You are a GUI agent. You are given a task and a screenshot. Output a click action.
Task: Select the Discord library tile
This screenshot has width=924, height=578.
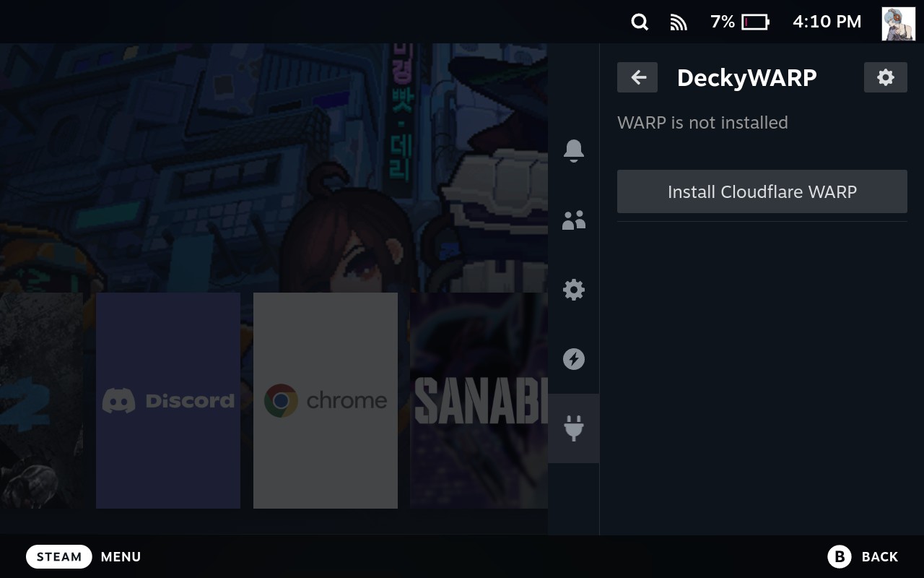168,400
